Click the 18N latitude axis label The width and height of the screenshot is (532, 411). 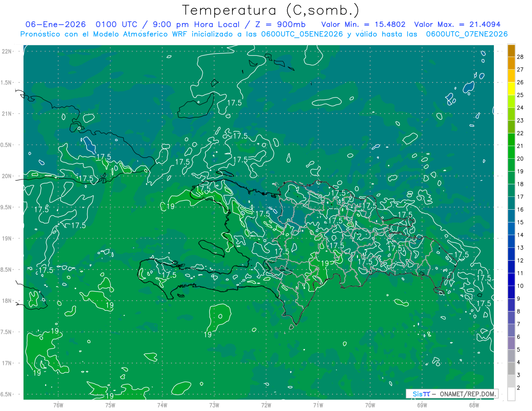click(7, 301)
